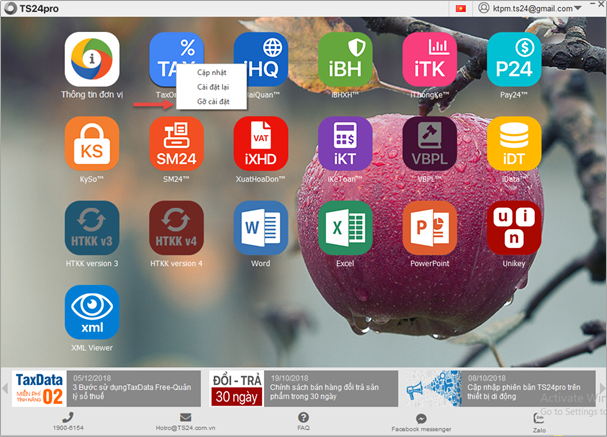Choose Cập nhật from the context menu
This screenshot has height=437, width=607.
click(211, 72)
